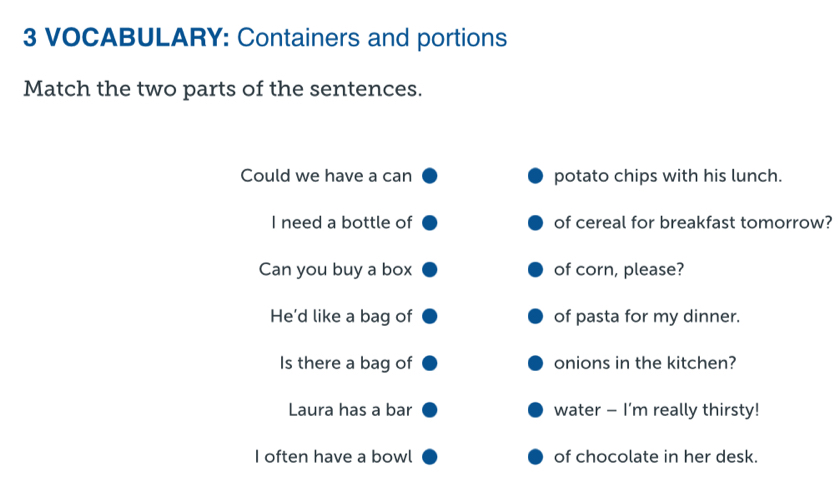
Task: Select the dot before 'onions in the kitchen?'
Action: [536, 363]
